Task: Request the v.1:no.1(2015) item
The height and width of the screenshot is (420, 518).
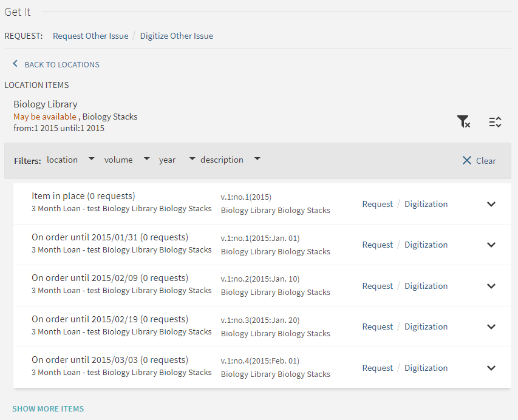Action: [378, 204]
